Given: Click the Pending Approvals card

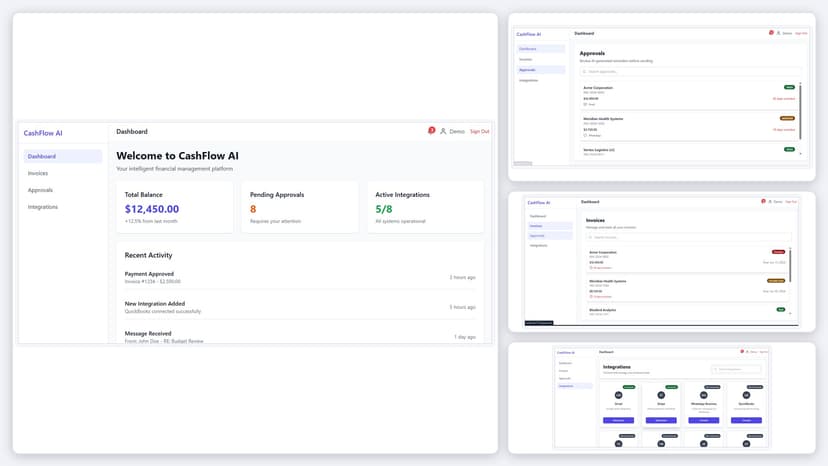Looking at the screenshot, I should tap(300, 207).
